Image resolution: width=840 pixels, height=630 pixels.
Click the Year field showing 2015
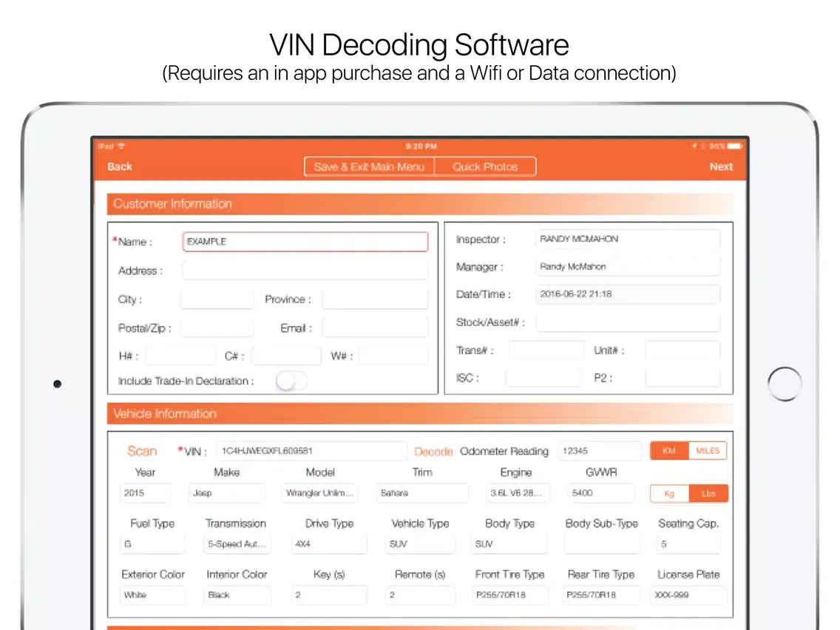coord(146,493)
